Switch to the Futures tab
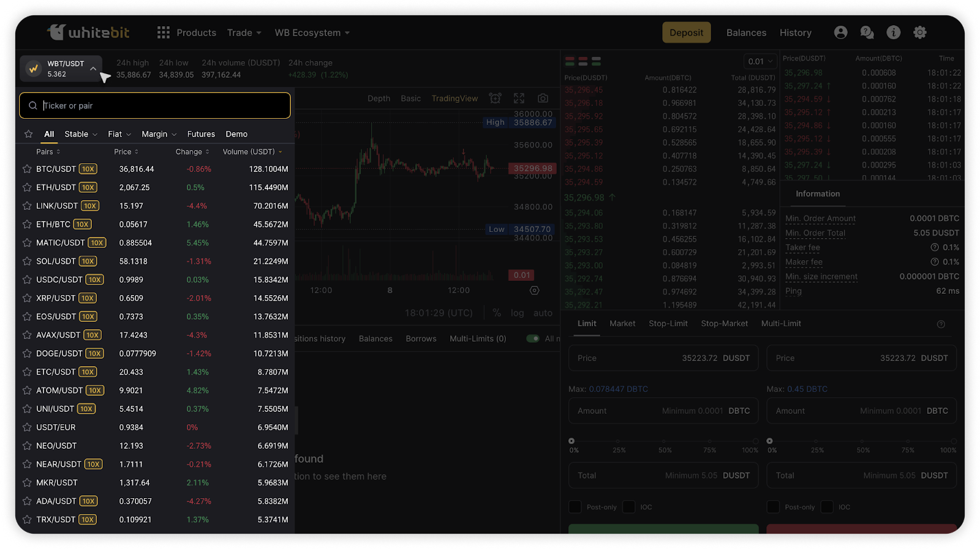 tap(201, 134)
